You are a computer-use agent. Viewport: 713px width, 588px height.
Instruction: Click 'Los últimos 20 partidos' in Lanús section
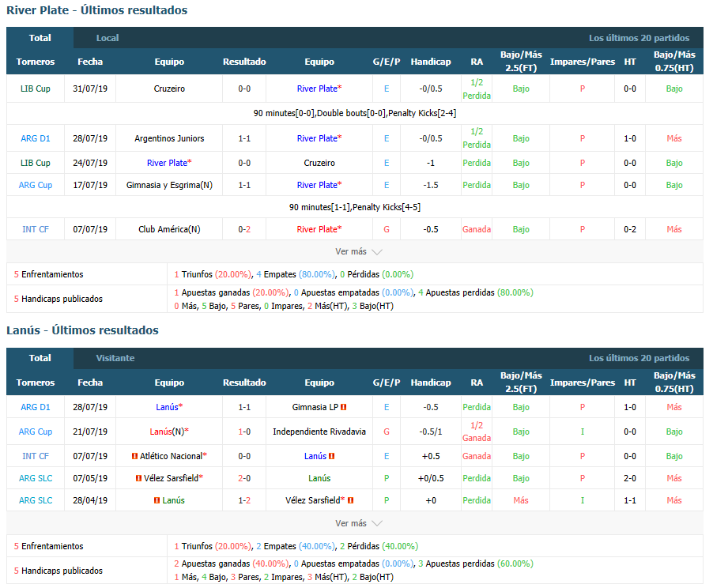(x=639, y=358)
